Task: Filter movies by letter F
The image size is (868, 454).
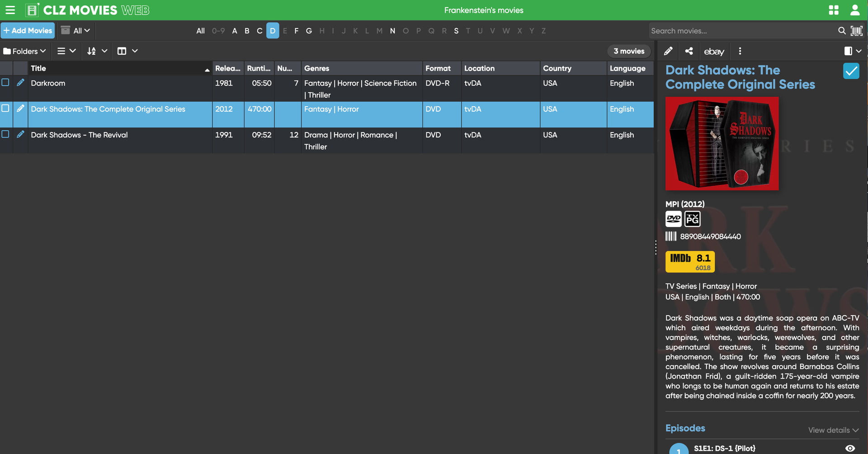Action: click(297, 31)
